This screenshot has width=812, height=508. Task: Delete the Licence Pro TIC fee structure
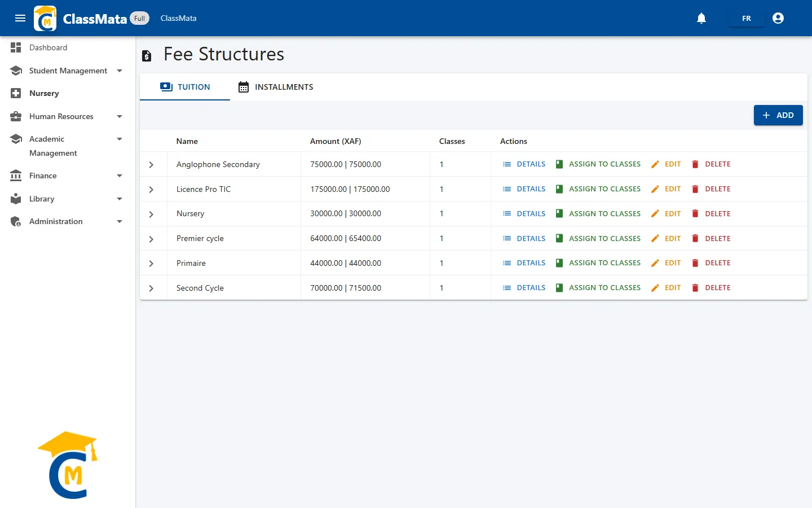pyautogui.click(x=710, y=189)
